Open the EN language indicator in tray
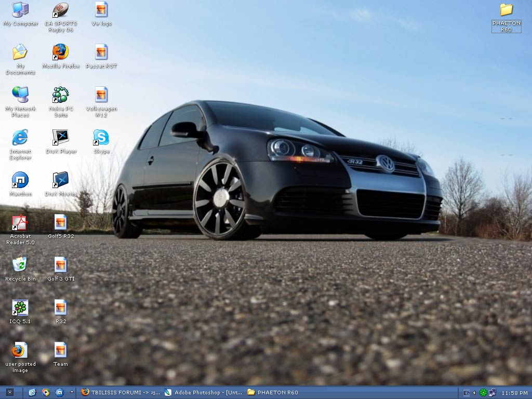Screen dimensions: 532x399 466,393
